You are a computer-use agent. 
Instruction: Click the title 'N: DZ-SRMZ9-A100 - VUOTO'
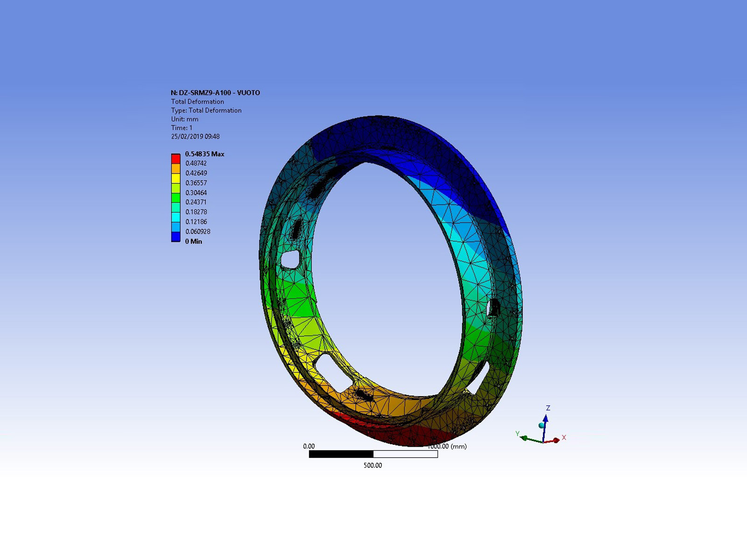click(x=215, y=93)
